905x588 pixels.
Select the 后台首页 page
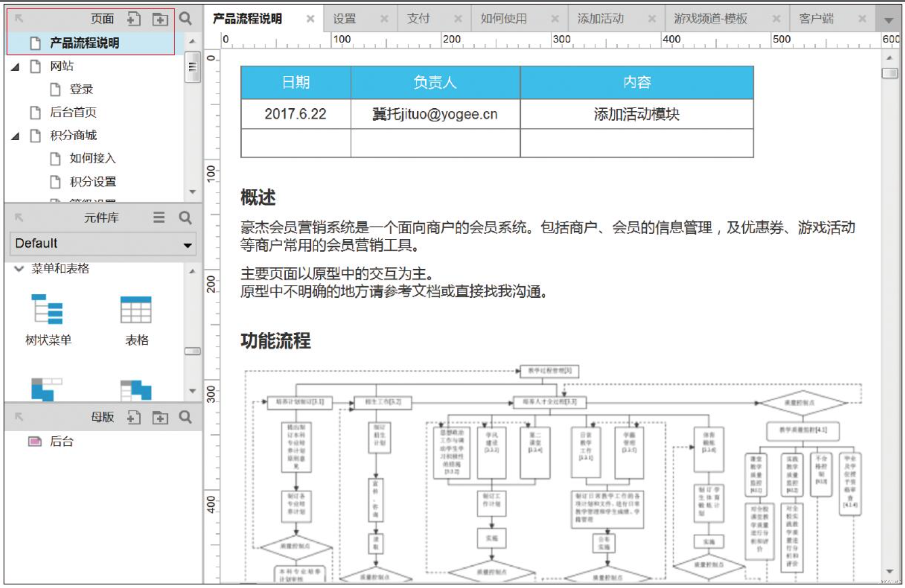pos(73,112)
